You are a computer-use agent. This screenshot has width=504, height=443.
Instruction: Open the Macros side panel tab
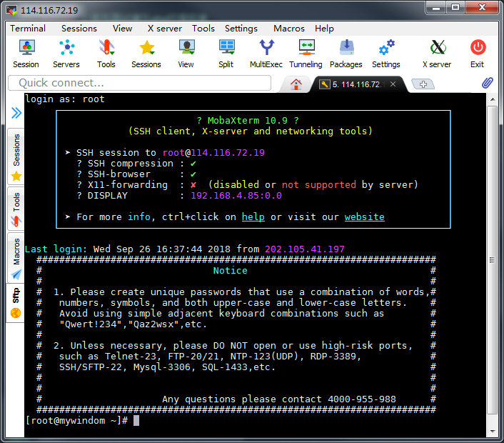pyautogui.click(x=16, y=257)
